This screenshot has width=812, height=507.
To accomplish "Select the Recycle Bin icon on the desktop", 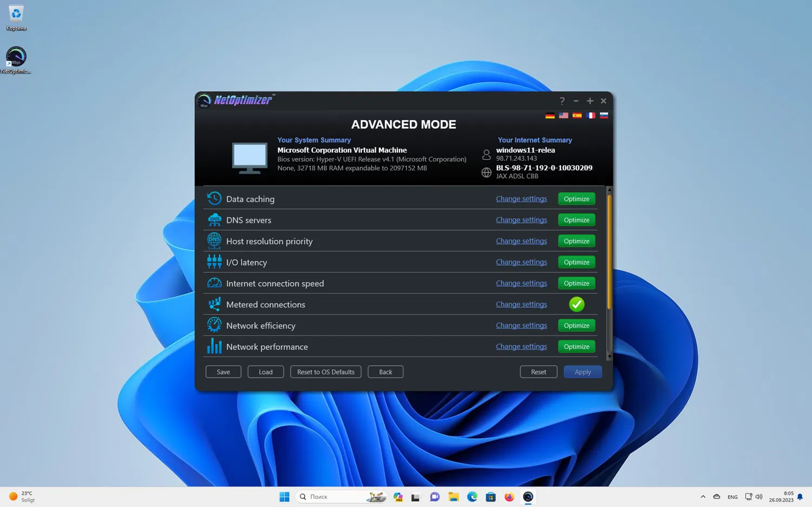I will click(16, 18).
